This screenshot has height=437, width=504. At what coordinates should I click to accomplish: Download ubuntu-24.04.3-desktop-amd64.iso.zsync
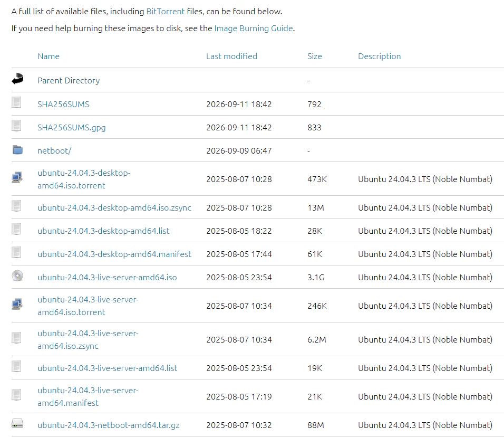click(x=114, y=208)
